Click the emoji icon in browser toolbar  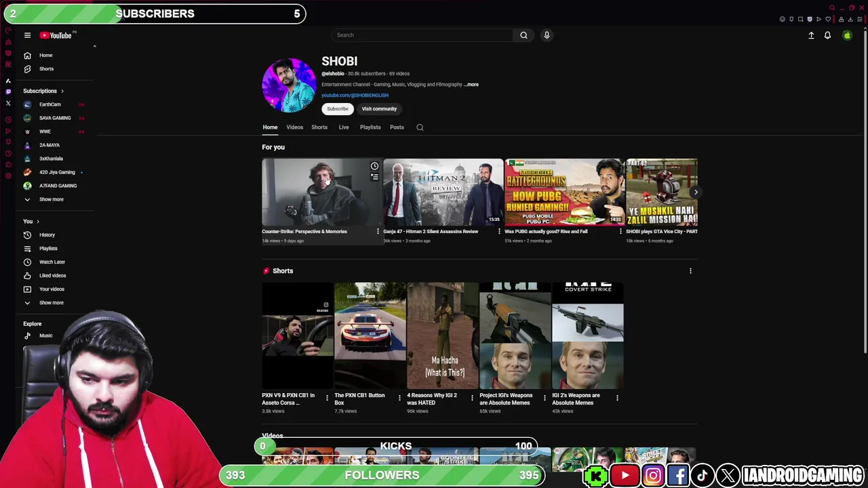pos(782,19)
